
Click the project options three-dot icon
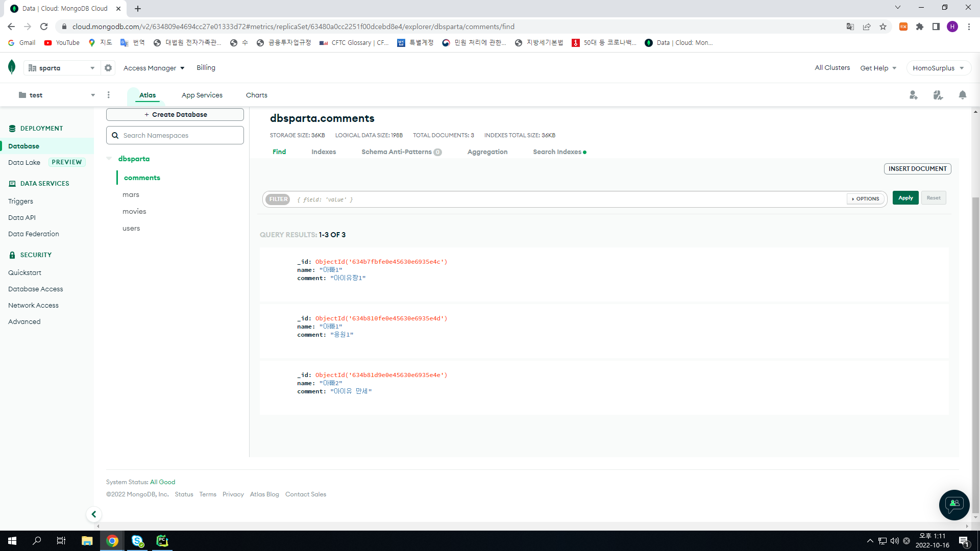(x=108, y=95)
